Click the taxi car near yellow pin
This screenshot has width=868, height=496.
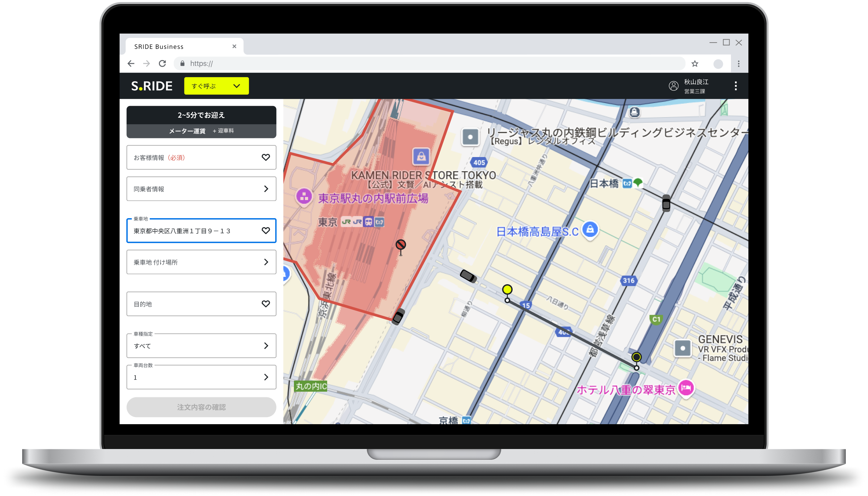click(x=468, y=276)
